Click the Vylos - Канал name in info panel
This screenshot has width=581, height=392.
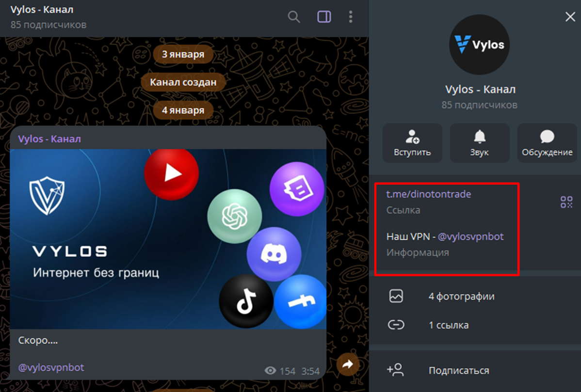pos(480,90)
